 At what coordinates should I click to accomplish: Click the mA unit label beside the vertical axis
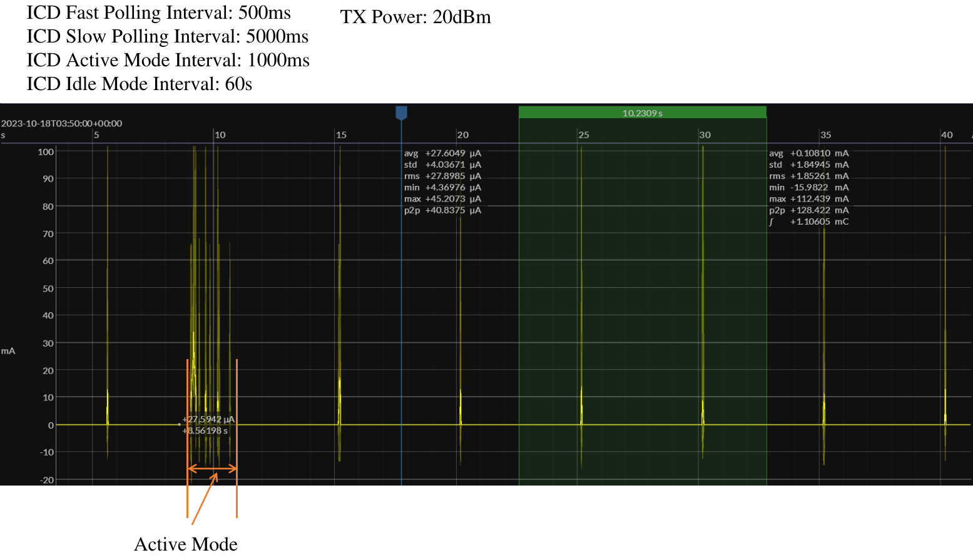(x=8, y=350)
